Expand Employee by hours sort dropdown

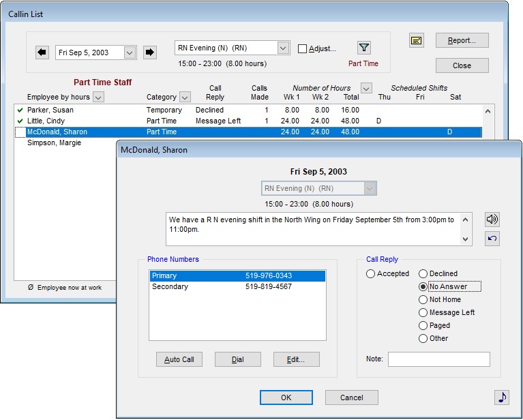(x=98, y=97)
